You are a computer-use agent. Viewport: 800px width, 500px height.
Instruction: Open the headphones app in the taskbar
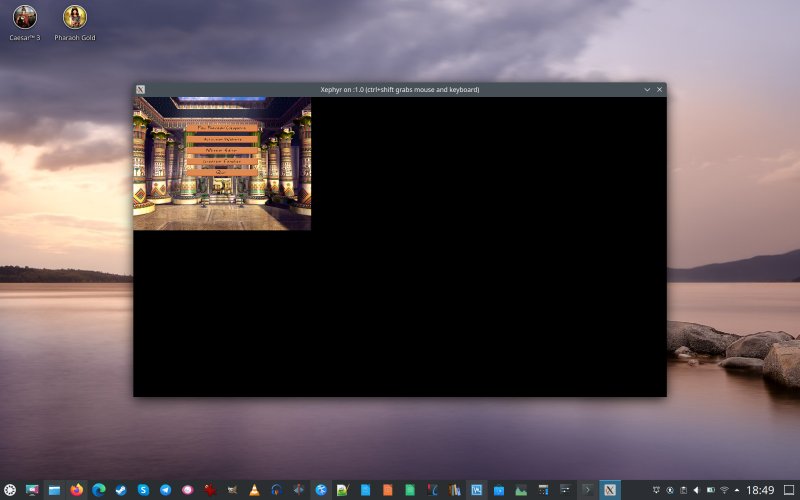click(x=277, y=490)
